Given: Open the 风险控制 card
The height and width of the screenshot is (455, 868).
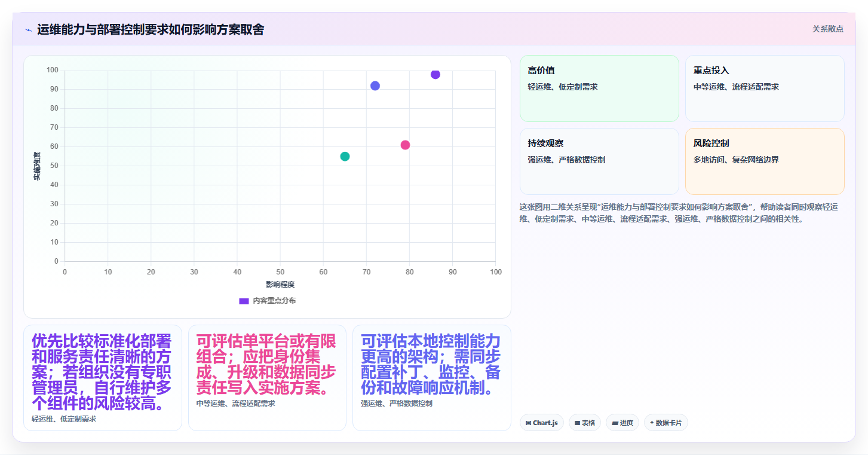Looking at the screenshot, I should (x=765, y=161).
